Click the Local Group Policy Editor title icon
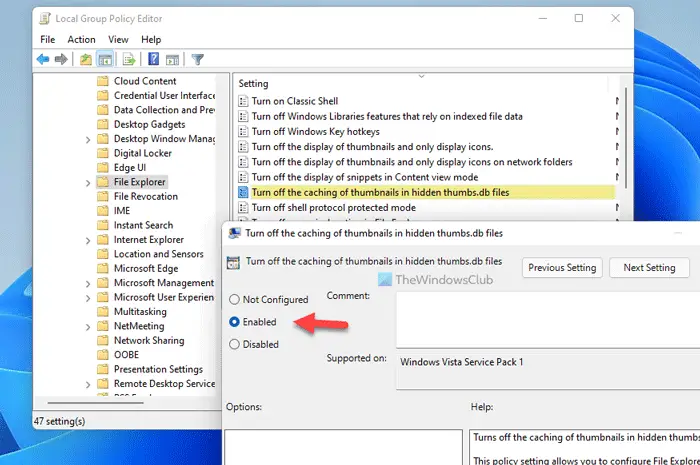This screenshot has height=465, width=700. coord(45,18)
